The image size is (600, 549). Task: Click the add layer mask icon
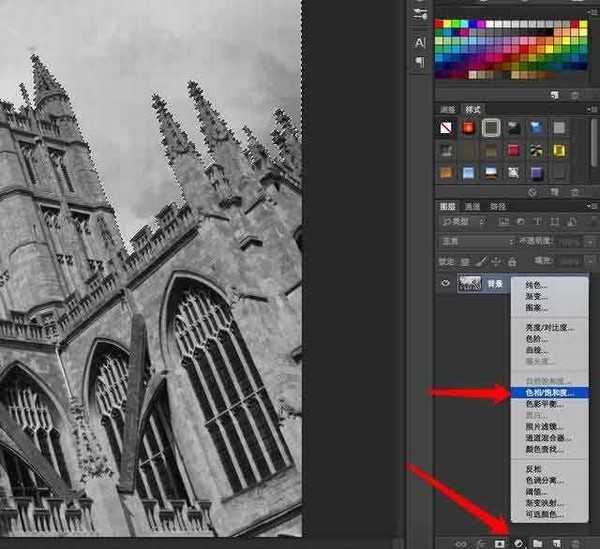pos(500,541)
